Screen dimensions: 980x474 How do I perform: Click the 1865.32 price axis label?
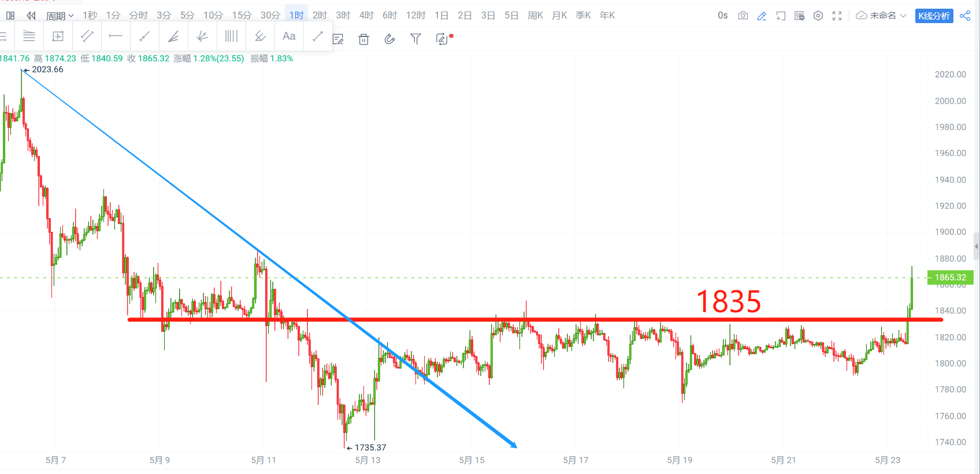951,277
